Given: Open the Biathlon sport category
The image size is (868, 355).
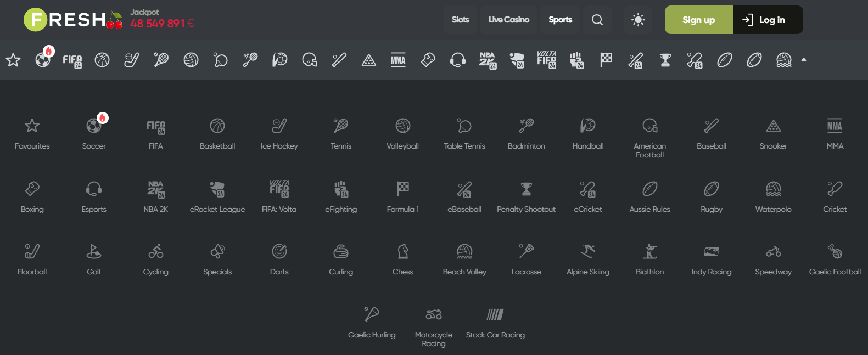Looking at the screenshot, I should click(649, 258).
